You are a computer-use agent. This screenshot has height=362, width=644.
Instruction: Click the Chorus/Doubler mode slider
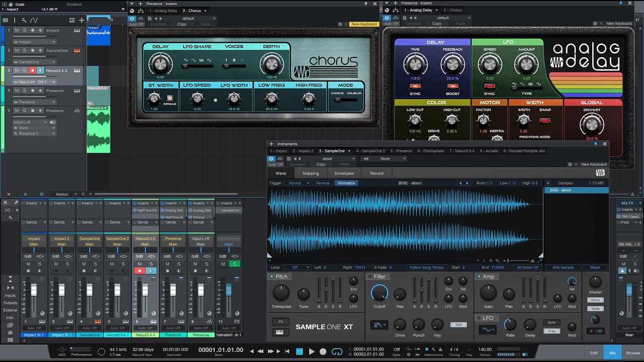click(346, 100)
